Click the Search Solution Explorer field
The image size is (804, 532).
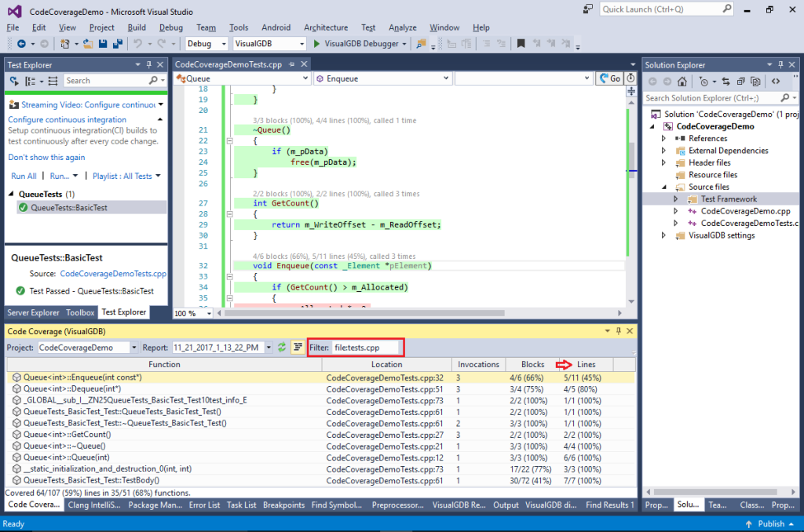711,98
